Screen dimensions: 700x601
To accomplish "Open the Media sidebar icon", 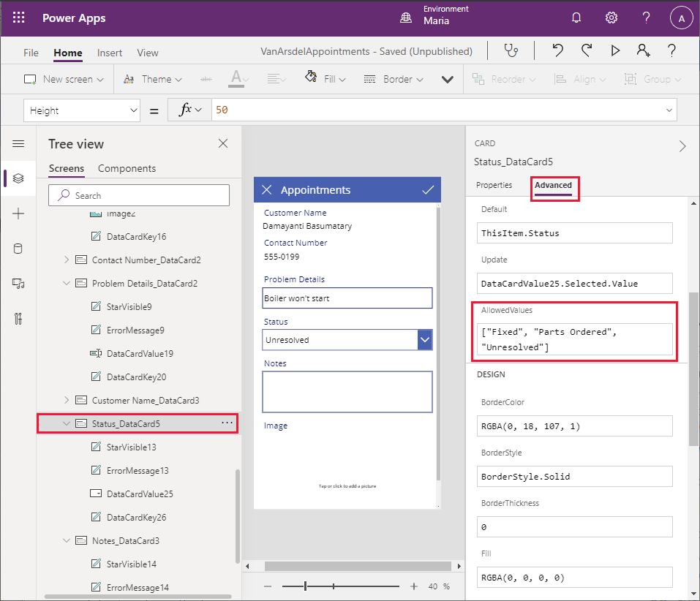I will (18, 284).
